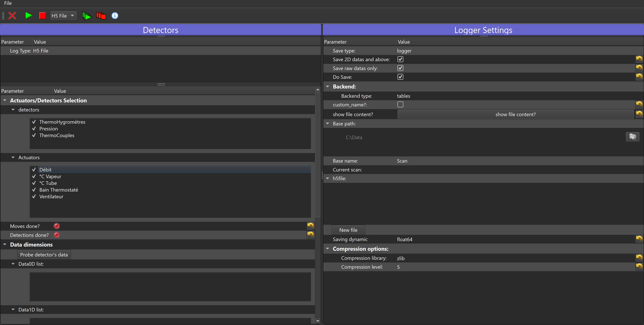Viewport: 644px width, 325px height.
Task: Click the overlapping red squares icon
Action: pos(101,16)
